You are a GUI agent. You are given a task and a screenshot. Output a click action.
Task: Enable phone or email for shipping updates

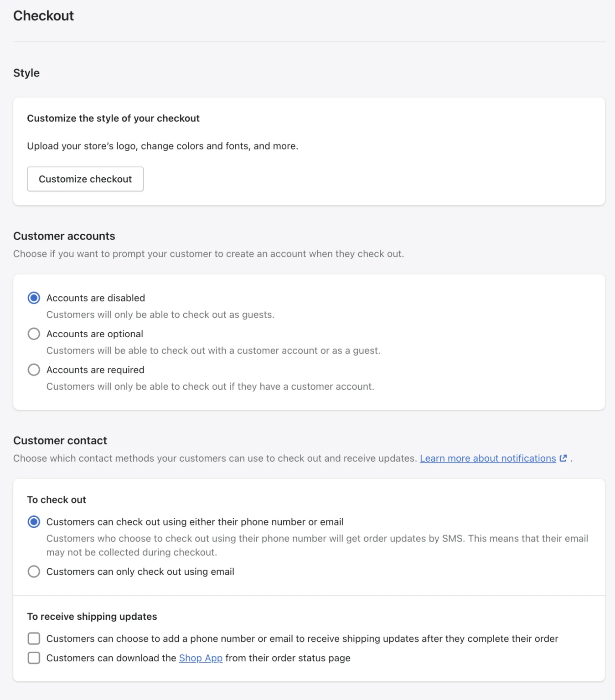tap(34, 638)
